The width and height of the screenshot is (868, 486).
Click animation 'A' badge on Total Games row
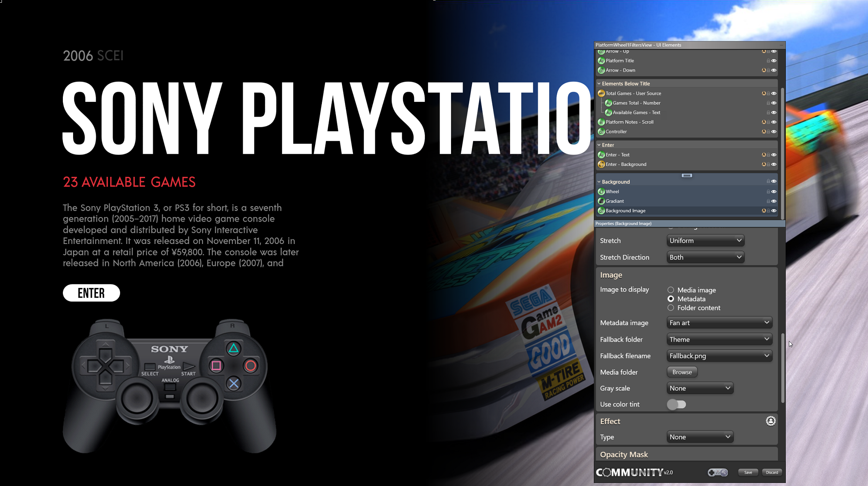[x=763, y=93]
